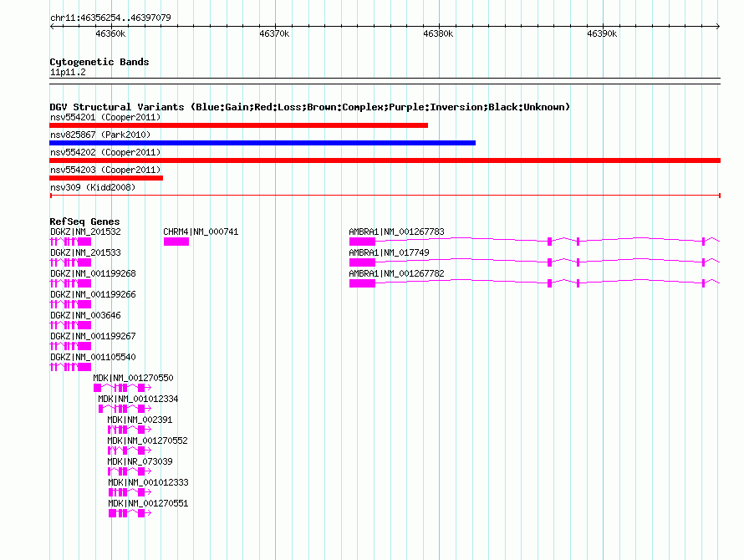Select the short nsv554203 red bar
Viewport: 744px width, 560px height.
[106, 178]
